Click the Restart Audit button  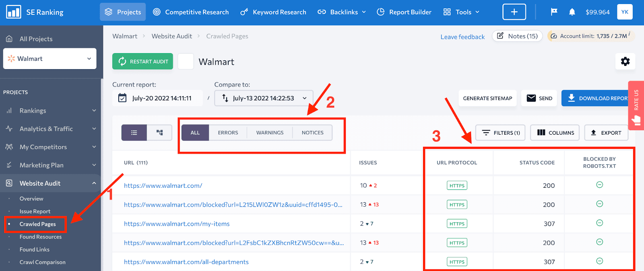pyautogui.click(x=142, y=62)
